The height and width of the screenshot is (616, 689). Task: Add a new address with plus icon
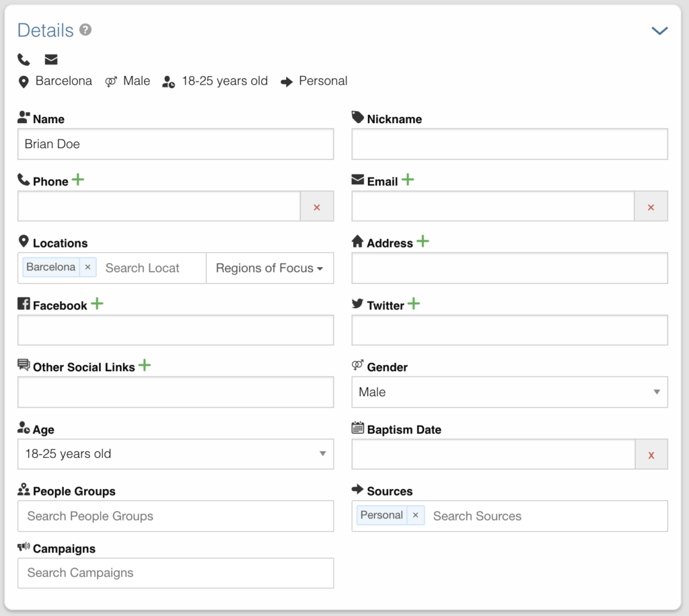(x=423, y=241)
